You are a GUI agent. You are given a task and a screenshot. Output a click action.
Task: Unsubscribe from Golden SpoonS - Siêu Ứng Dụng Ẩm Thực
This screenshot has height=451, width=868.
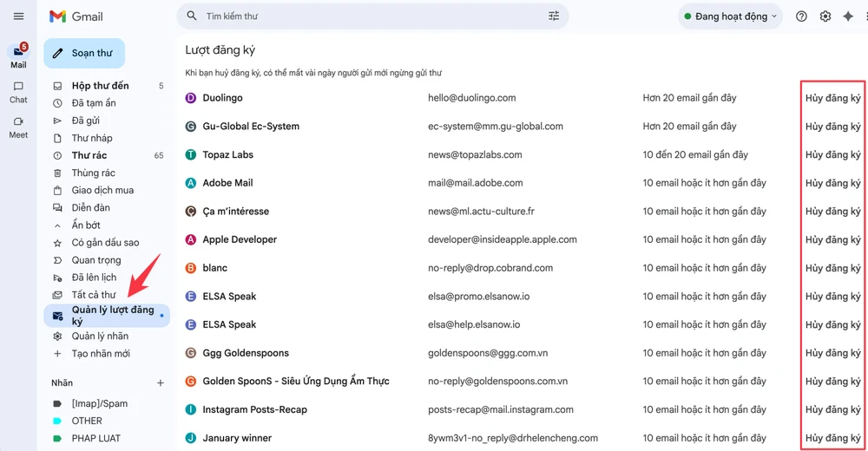[833, 382]
